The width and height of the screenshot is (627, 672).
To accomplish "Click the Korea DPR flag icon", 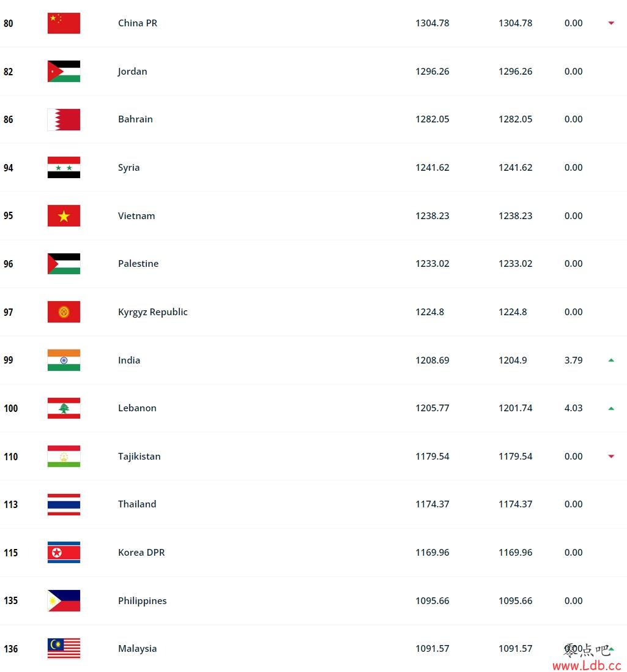I will click(x=64, y=553).
